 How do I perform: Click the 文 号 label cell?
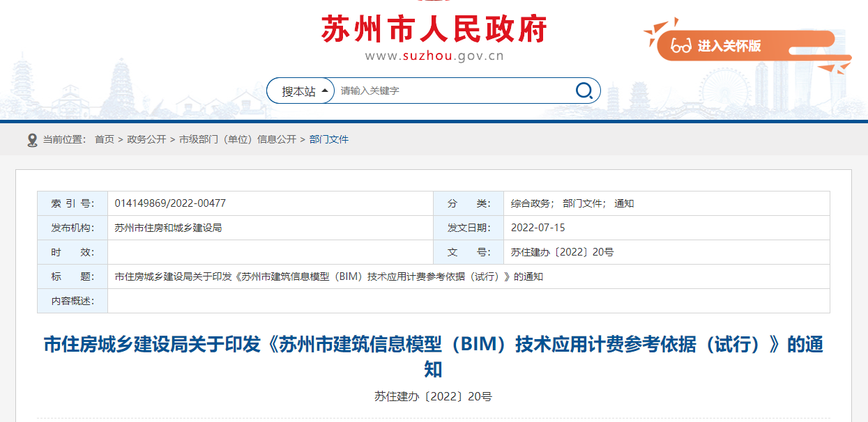(x=469, y=252)
